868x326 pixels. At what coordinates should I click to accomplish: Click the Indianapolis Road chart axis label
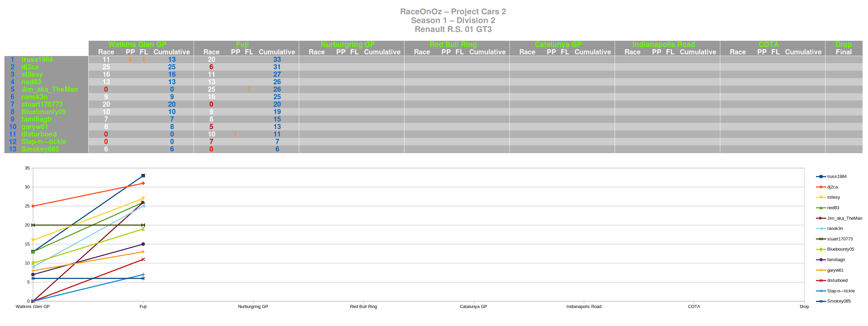pyautogui.click(x=584, y=307)
